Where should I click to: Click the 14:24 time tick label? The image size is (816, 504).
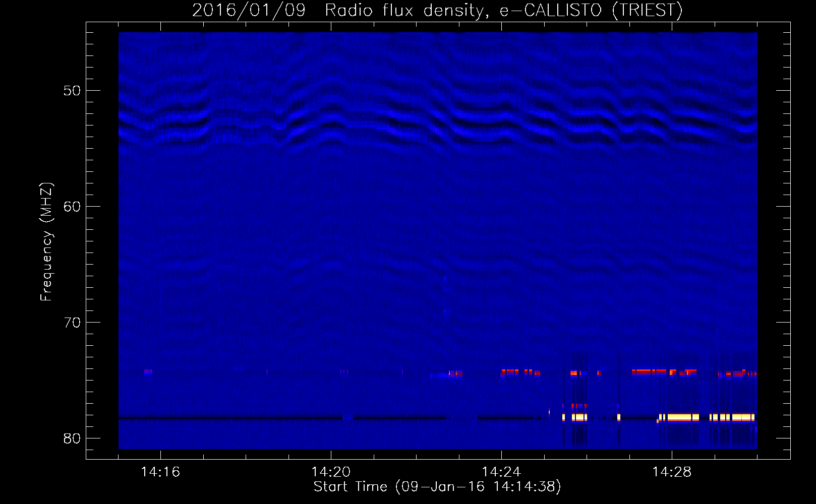(501, 472)
